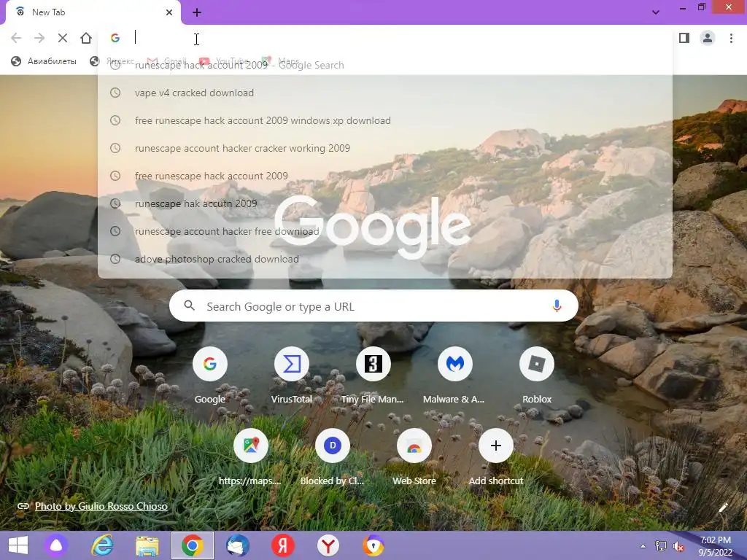This screenshot has height=560, width=747.
Task: Click the muted volume tray icon
Action: coord(678,546)
